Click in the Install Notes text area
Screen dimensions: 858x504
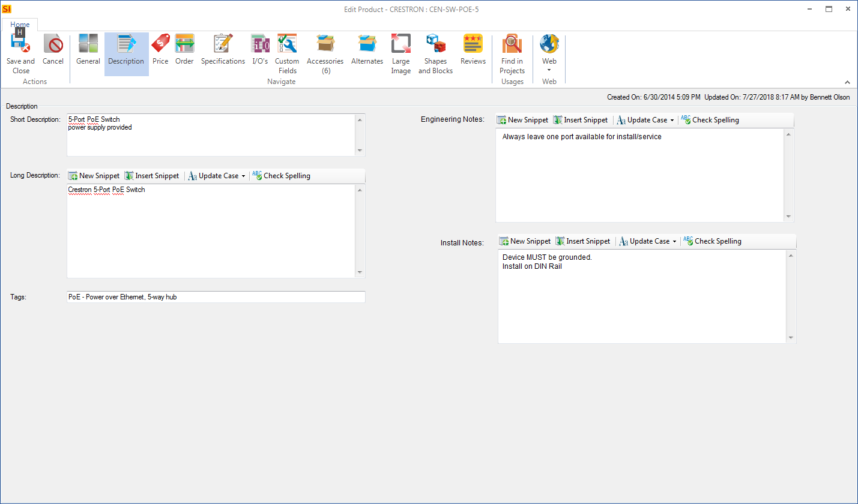(642, 296)
